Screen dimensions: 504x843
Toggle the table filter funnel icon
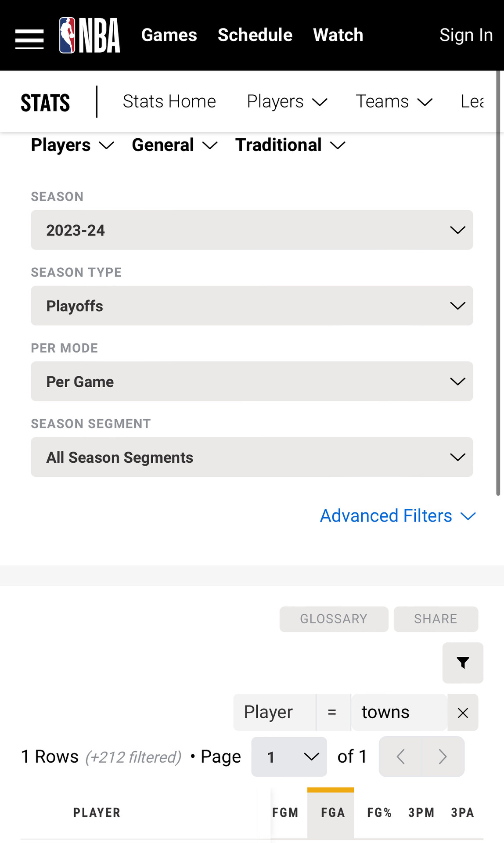click(x=463, y=663)
